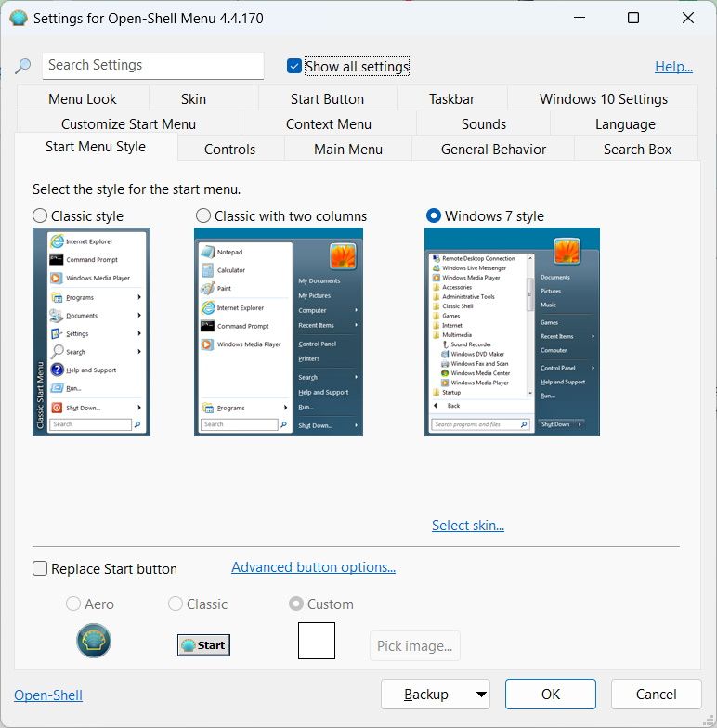The width and height of the screenshot is (717, 728).
Task: Switch to Windows 10 Settings tab
Action: click(x=604, y=98)
